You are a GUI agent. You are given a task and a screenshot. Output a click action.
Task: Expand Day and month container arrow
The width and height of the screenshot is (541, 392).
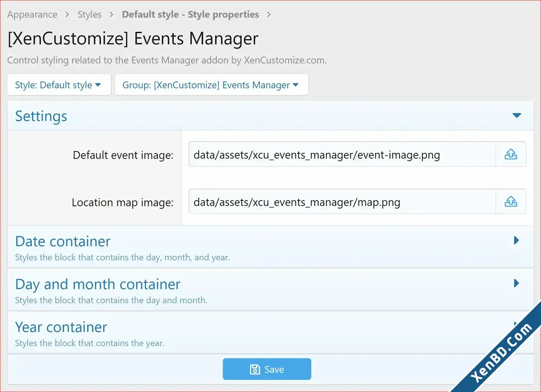click(x=516, y=283)
